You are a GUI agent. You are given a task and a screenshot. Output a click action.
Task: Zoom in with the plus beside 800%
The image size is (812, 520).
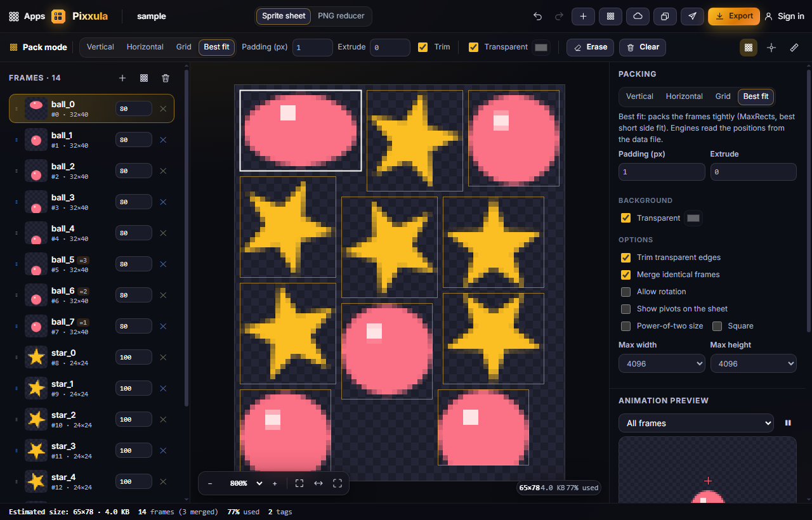[x=275, y=483]
